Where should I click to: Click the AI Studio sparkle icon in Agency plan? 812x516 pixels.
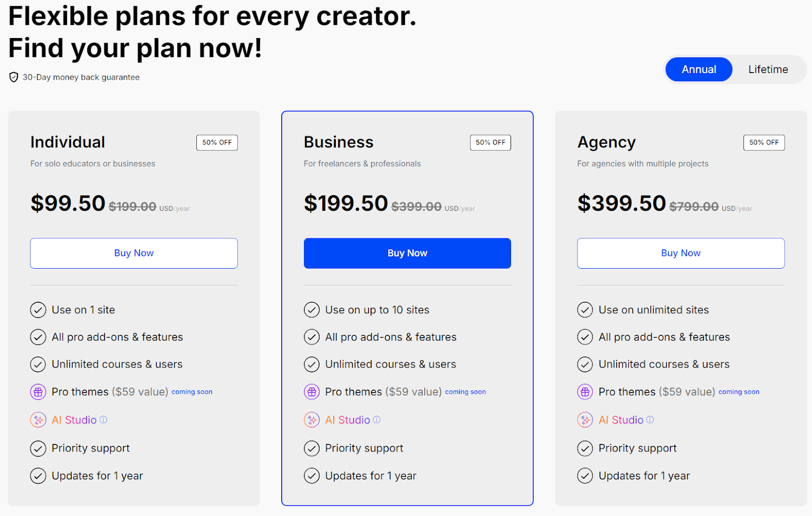click(585, 420)
